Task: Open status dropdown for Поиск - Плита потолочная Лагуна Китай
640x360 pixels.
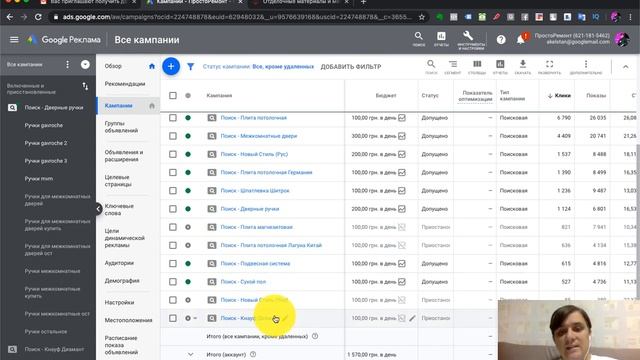Action: (x=188, y=245)
